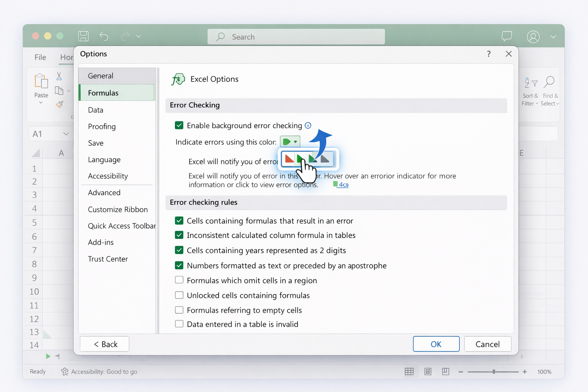Click the Undo arrow icon
Screen dimensions: 588x392
pyautogui.click(x=104, y=36)
